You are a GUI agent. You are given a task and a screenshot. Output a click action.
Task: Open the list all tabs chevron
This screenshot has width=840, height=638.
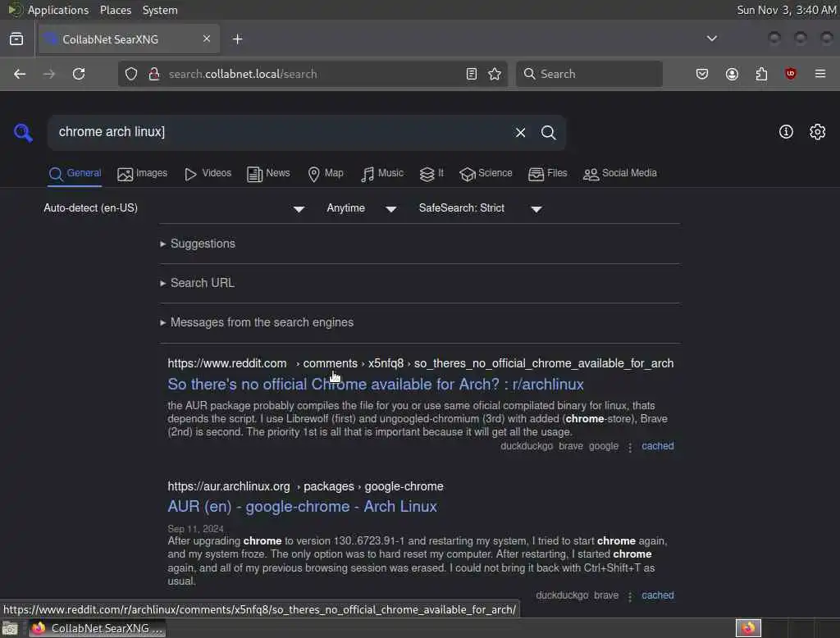(712, 39)
